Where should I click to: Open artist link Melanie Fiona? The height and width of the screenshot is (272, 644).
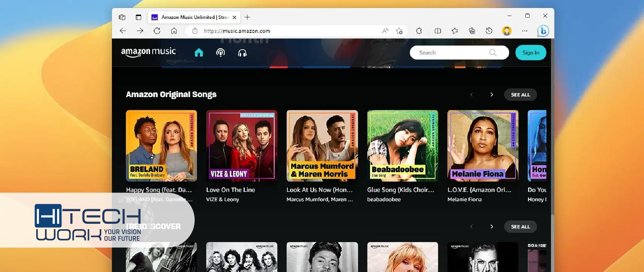464,200
